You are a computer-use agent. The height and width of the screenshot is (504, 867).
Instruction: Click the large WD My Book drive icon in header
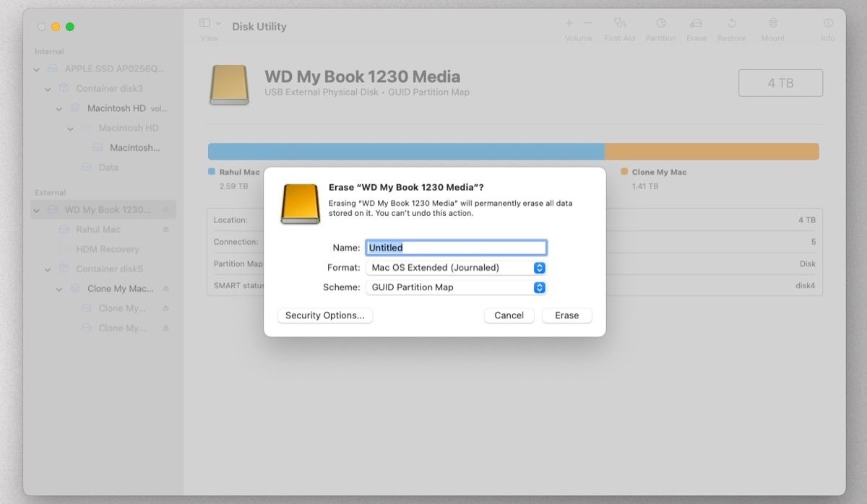tap(229, 85)
